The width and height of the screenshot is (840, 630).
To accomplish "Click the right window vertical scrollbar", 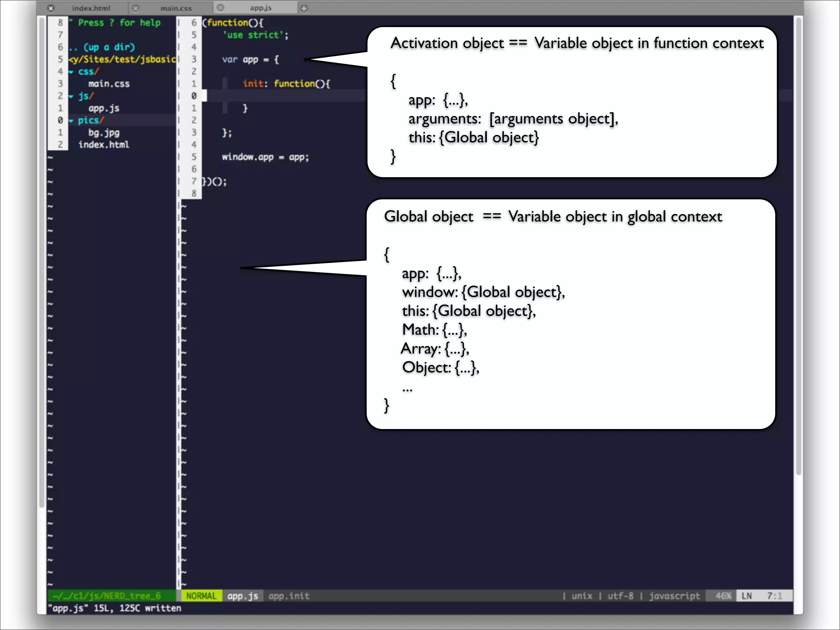I will 798,246.
